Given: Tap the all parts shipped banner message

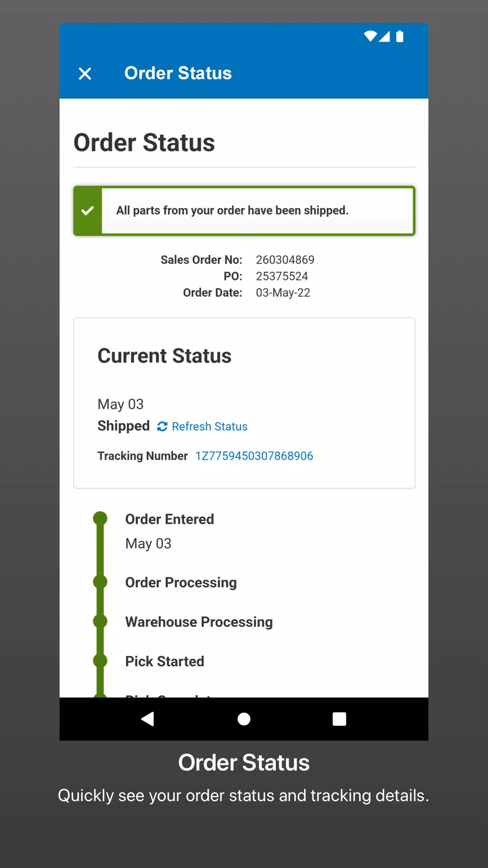Looking at the screenshot, I should click(x=232, y=211).
